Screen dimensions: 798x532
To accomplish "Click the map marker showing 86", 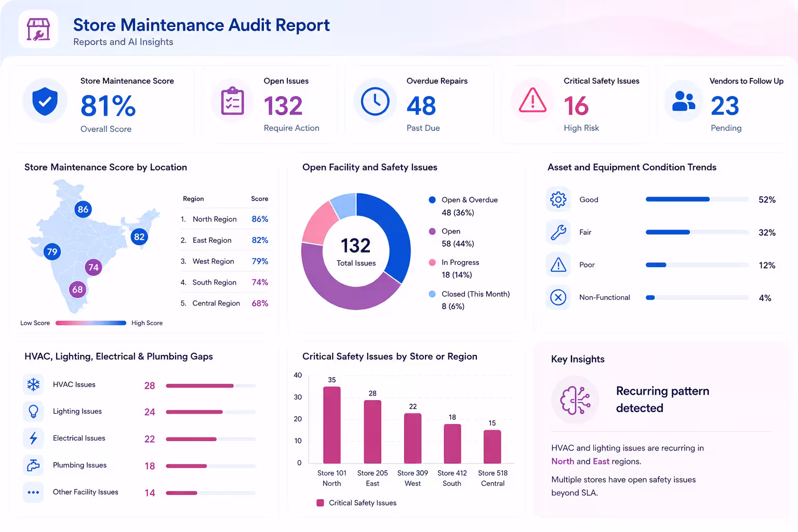I will (x=83, y=209).
